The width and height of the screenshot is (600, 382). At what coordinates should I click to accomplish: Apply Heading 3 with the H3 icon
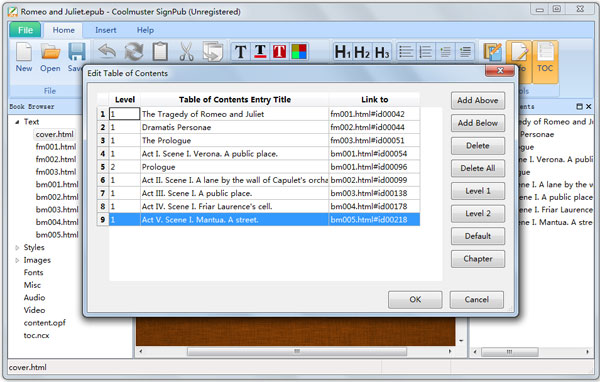[x=382, y=52]
